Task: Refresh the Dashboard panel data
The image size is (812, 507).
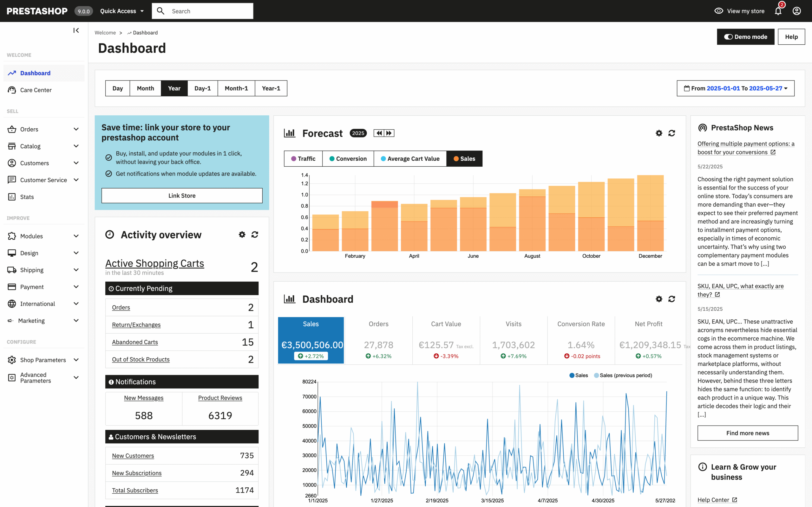Action: (671, 299)
